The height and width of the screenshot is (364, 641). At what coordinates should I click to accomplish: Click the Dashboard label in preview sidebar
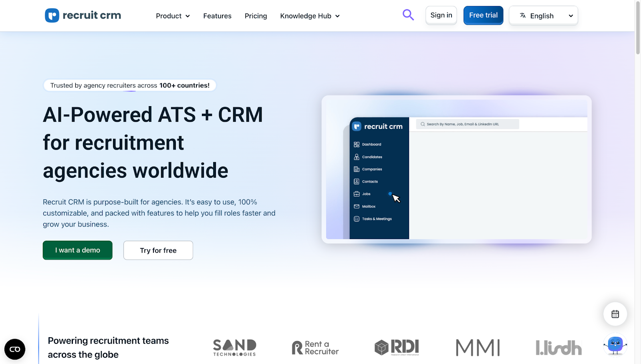click(x=372, y=144)
